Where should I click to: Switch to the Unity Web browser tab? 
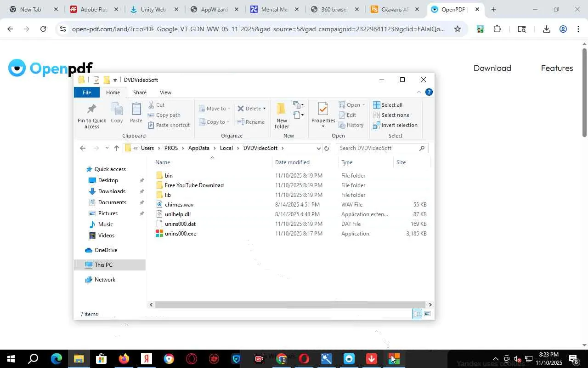(x=153, y=9)
